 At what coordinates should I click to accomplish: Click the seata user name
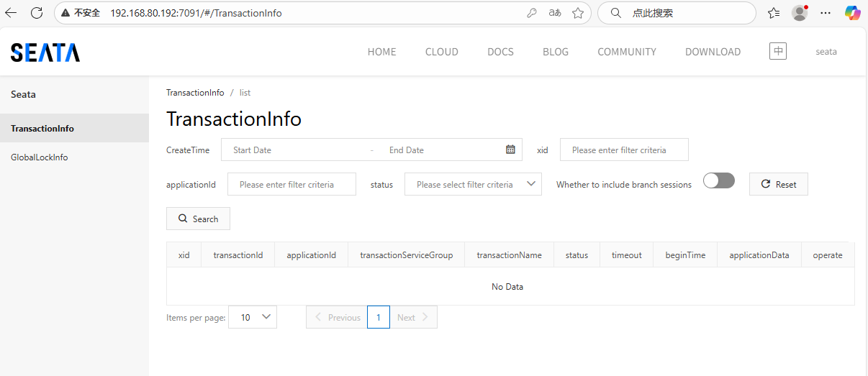826,52
